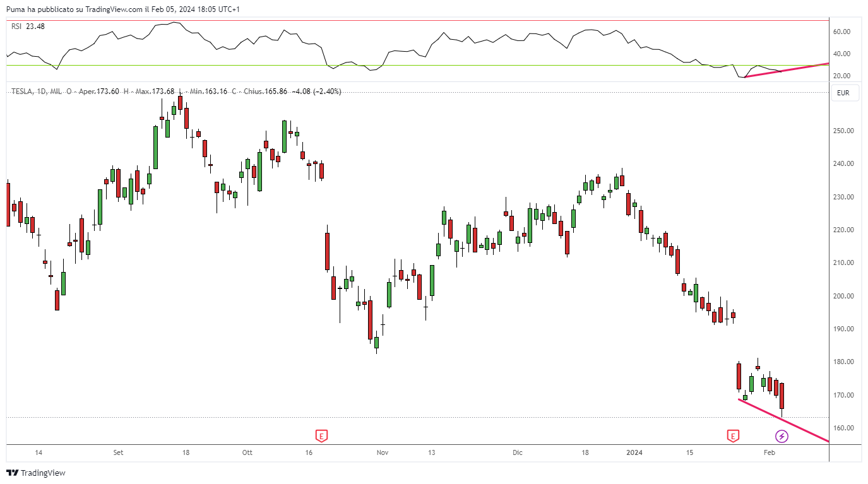Click the 190.00 price axis label

[844, 329]
